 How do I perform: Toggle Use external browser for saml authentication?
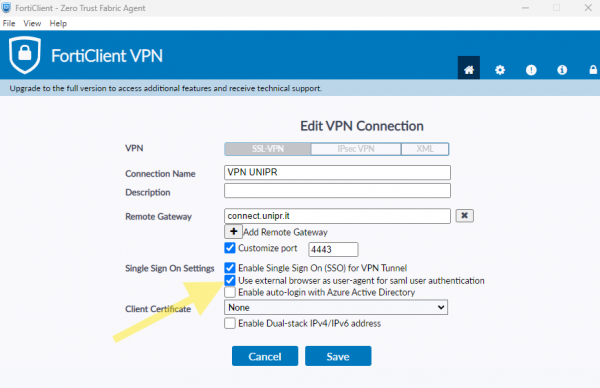230,280
